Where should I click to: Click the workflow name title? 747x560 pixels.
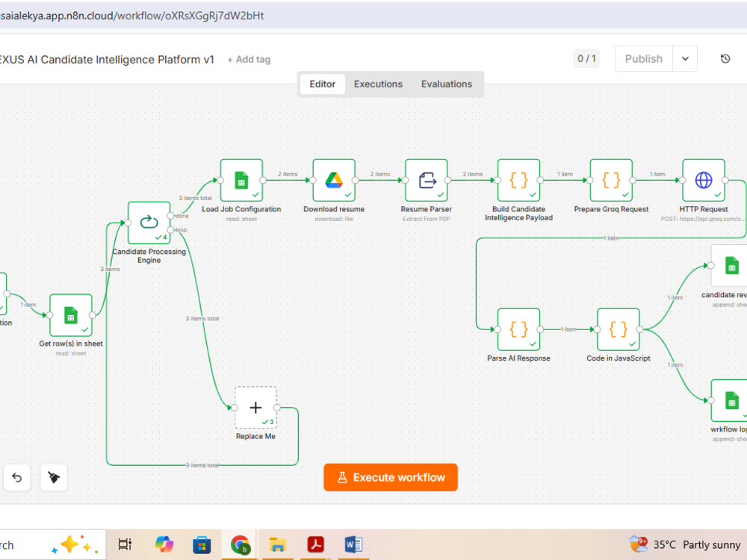click(107, 60)
